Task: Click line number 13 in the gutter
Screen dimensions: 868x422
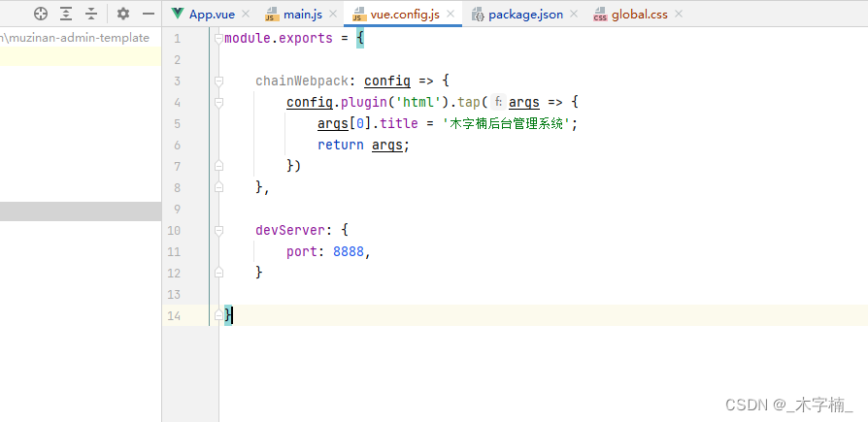Action: coord(174,294)
